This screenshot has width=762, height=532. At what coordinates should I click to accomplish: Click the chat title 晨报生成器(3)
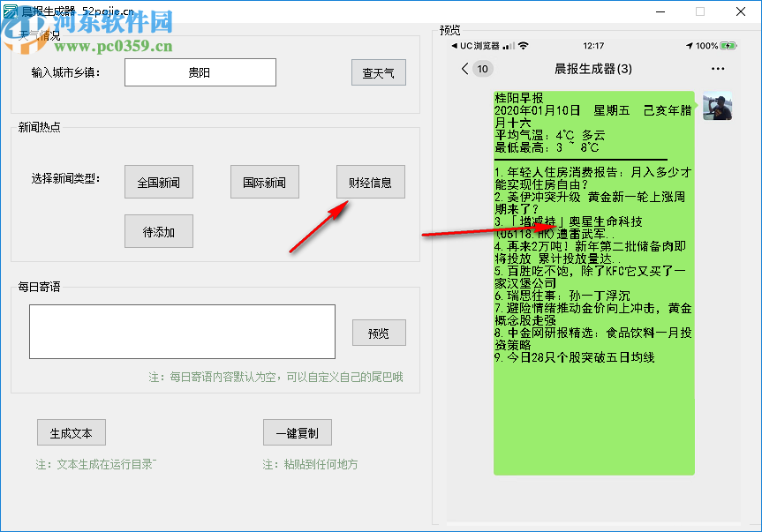[593, 69]
